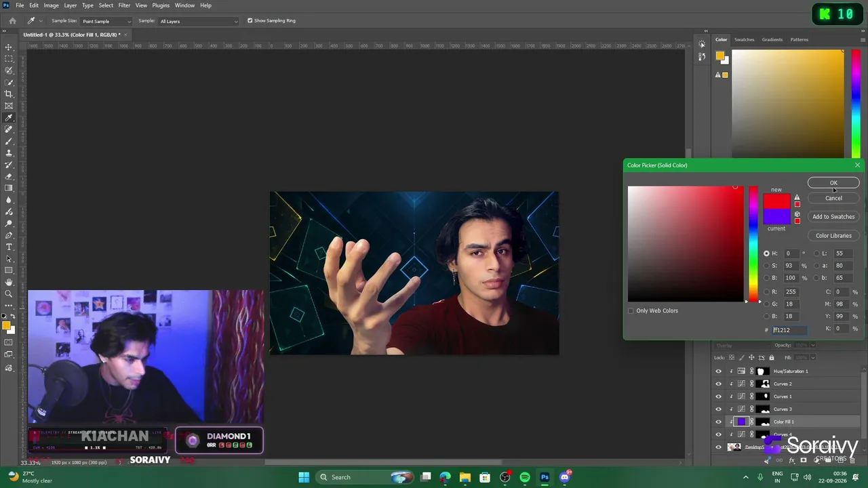Image resolution: width=868 pixels, height=488 pixels.
Task: Toggle the Show Sampling Ring checkbox
Action: click(250, 20)
